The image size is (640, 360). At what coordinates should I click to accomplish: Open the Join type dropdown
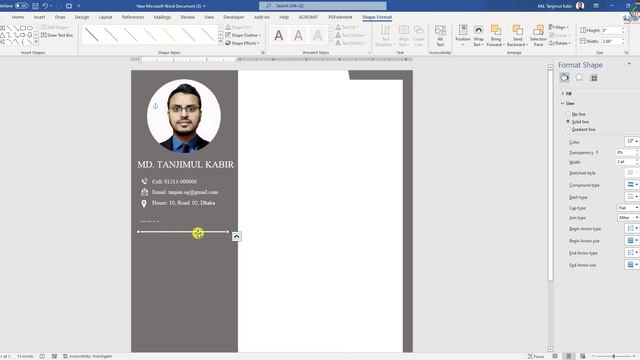click(x=628, y=218)
